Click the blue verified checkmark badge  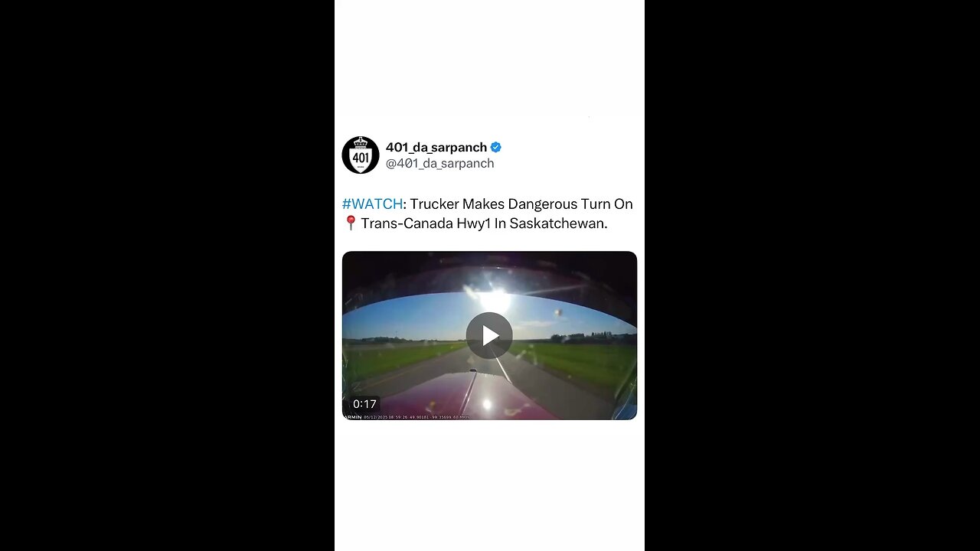pos(496,147)
